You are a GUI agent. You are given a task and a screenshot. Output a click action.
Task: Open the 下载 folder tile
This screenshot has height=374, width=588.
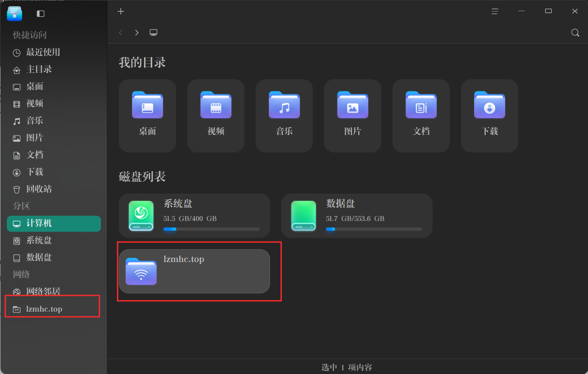point(490,115)
